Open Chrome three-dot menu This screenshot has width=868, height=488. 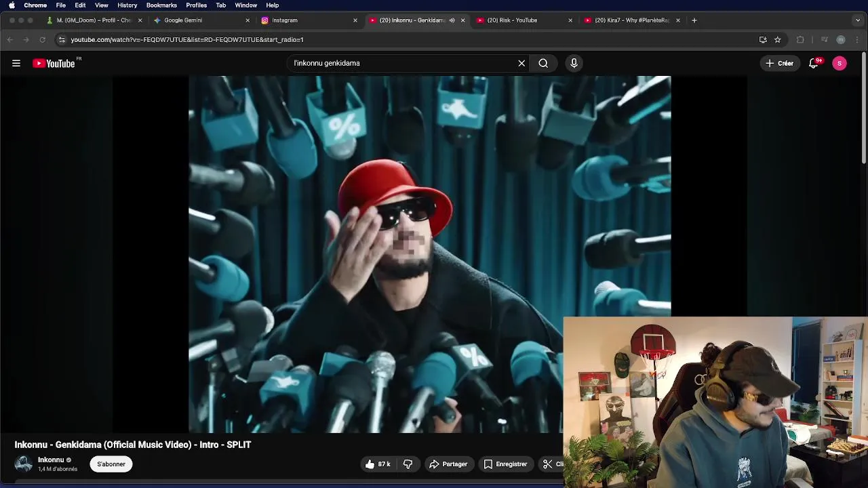click(x=857, y=39)
